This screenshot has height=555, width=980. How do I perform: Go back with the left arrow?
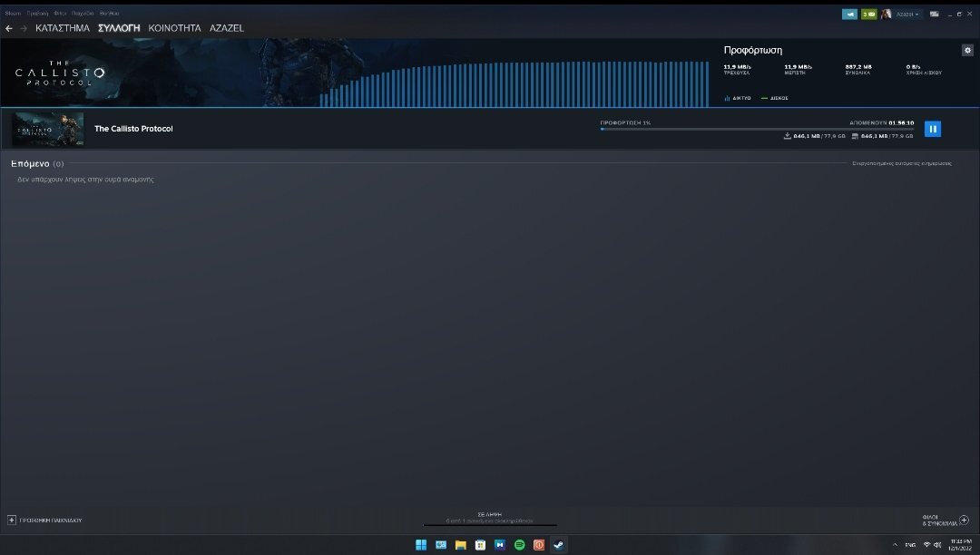(9, 28)
